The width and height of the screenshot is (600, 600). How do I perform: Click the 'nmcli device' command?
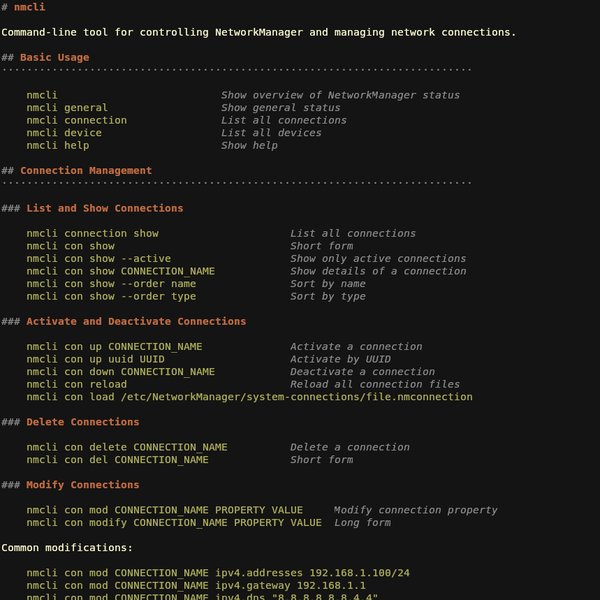pyautogui.click(x=64, y=133)
